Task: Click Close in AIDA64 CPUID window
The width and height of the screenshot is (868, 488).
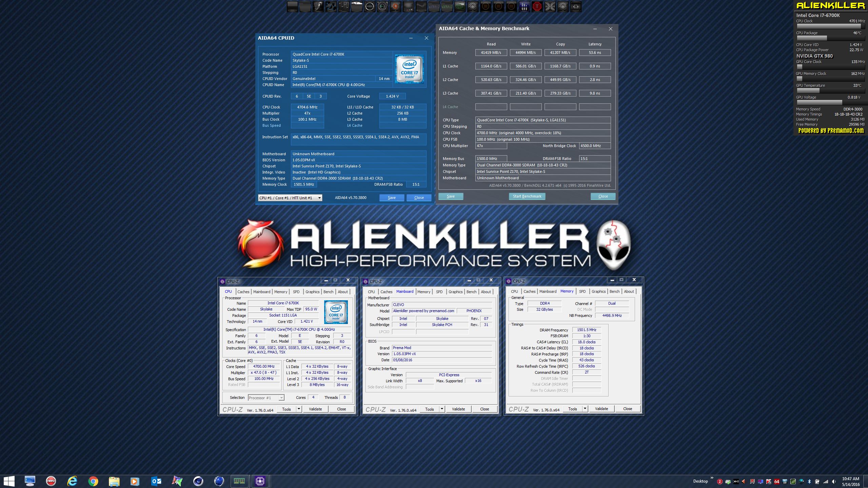Action: click(419, 198)
